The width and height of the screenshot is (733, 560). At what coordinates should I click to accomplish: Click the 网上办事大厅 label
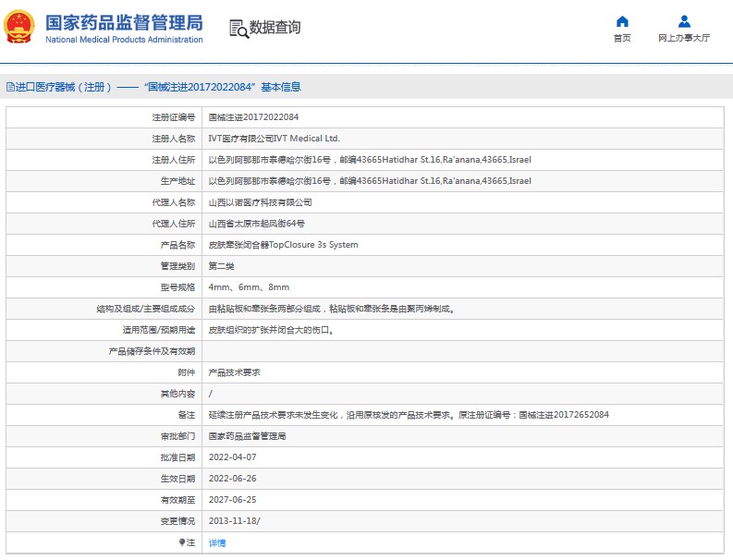click(x=684, y=38)
